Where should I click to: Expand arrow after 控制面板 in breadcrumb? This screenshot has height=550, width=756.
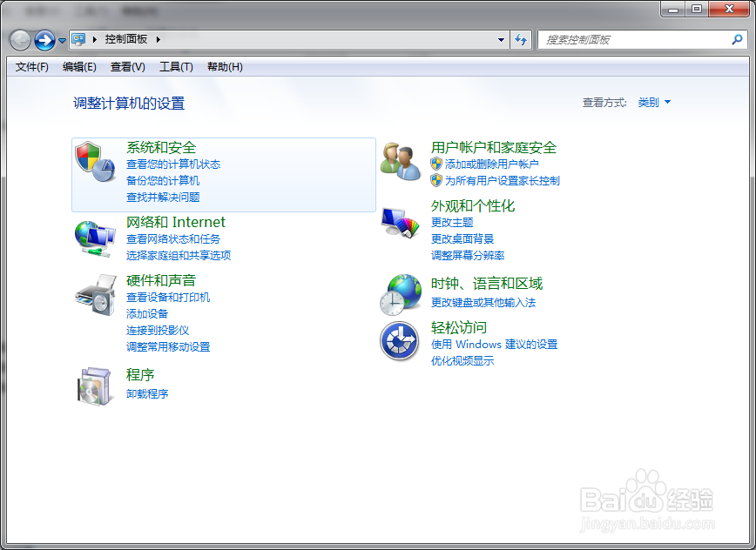(x=159, y=39)
